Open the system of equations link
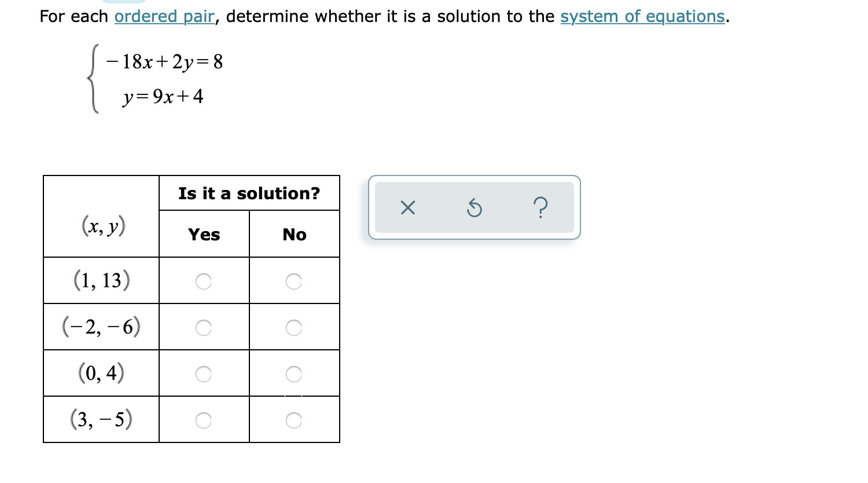The height and width of the screenshot is (483, 868). pyautogui.click(x=643, y=16)
